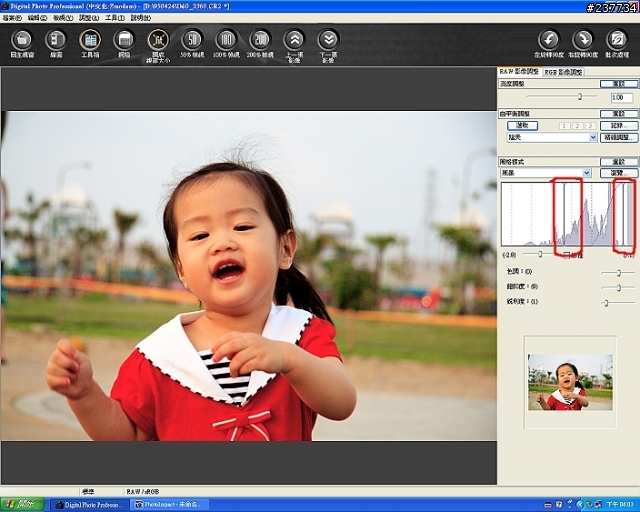Switch to the RAW image adjustment tab
640x512 pixels.
pos(519,71)
